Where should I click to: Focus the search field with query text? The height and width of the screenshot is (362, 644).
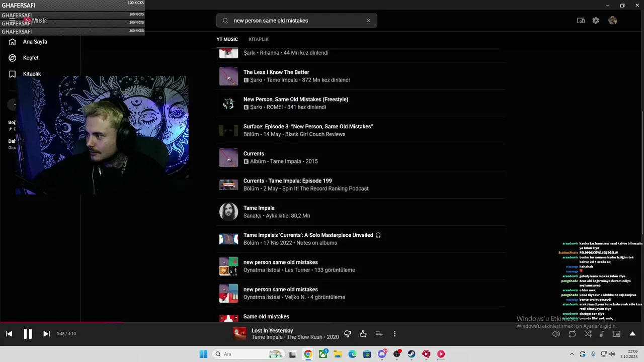click(297, 21)
